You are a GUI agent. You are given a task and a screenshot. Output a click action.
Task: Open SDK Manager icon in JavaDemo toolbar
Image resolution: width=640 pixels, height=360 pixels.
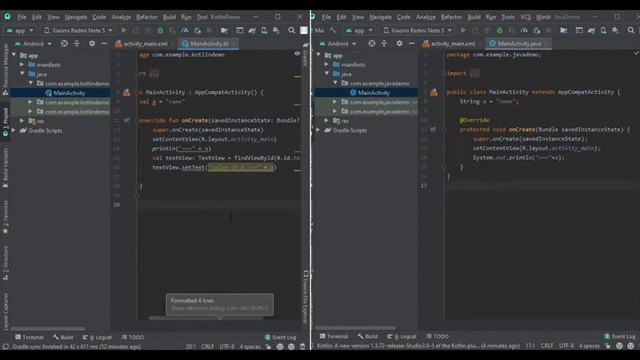(x=616, y=31)
